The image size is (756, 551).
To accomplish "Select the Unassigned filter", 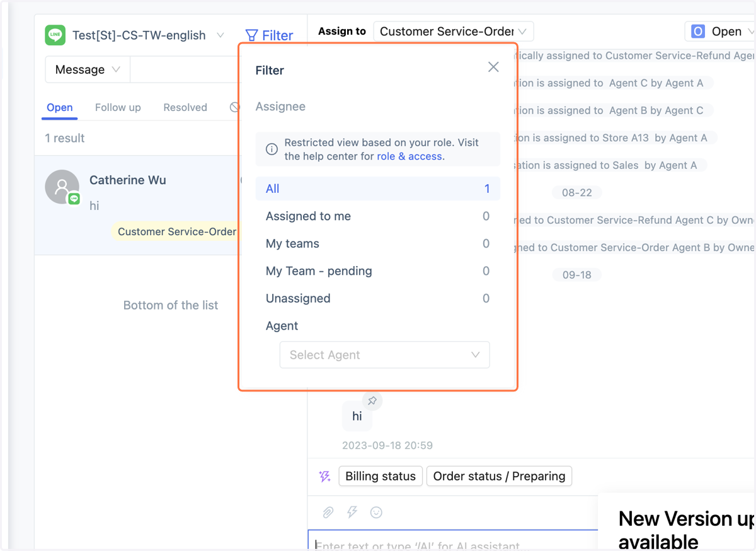I will tap(378, 298).
